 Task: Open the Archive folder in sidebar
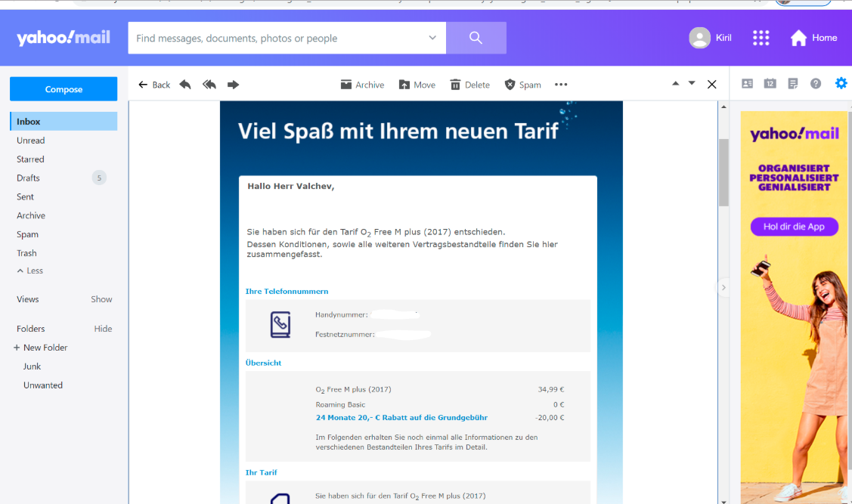pyautogui.click(x=31, y=215)
